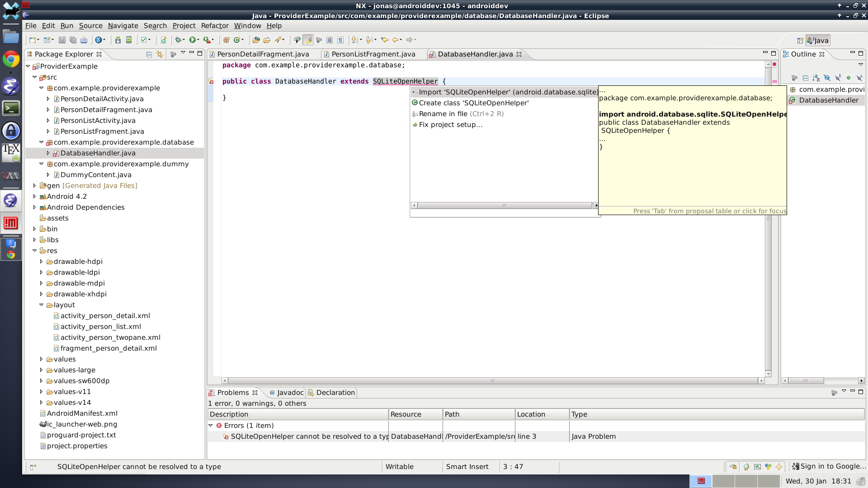Click the New Java Class icon

coord(238,40)
